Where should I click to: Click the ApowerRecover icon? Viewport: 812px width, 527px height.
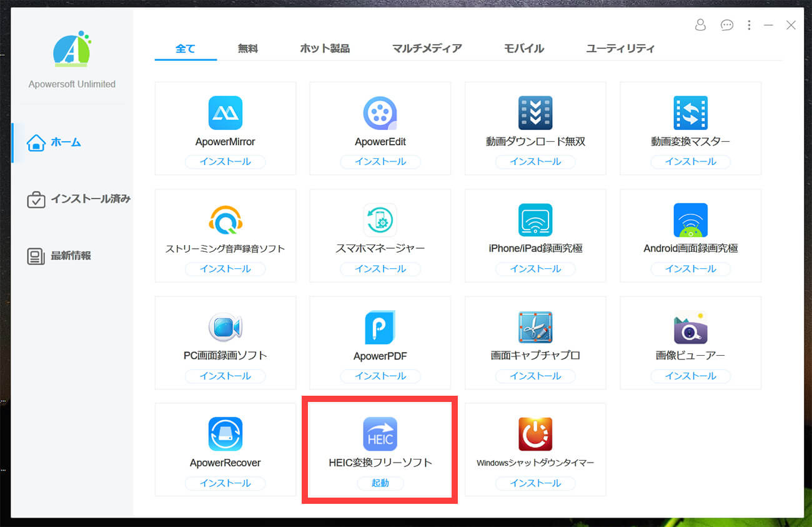click(x=225, y=434)
